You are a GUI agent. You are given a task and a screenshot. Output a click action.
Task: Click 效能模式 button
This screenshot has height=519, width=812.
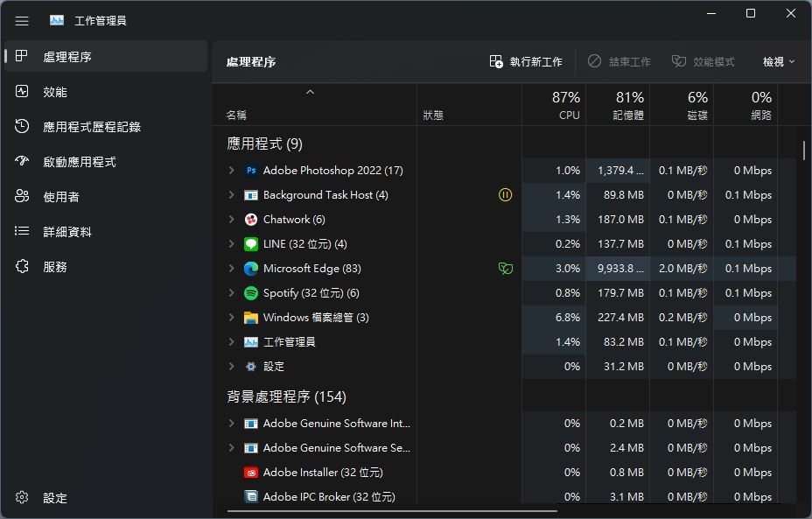(703, 62)
